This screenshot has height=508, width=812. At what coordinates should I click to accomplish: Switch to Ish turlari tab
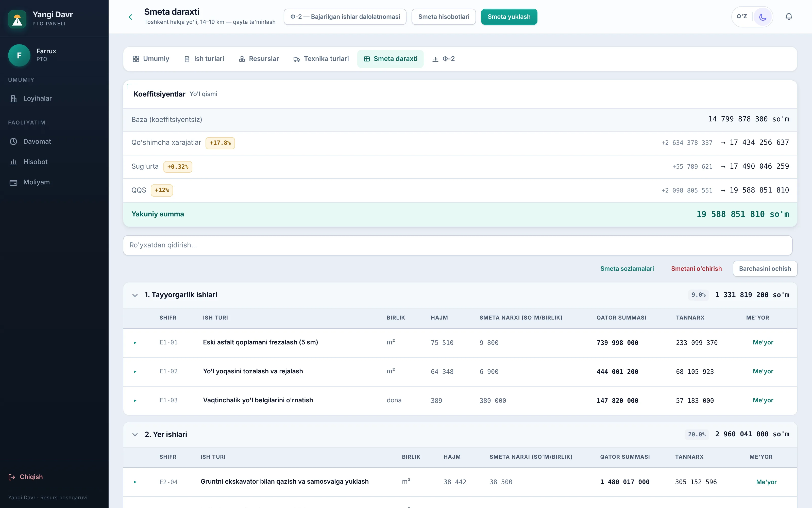pyautogui.click(x=204, y=59)
